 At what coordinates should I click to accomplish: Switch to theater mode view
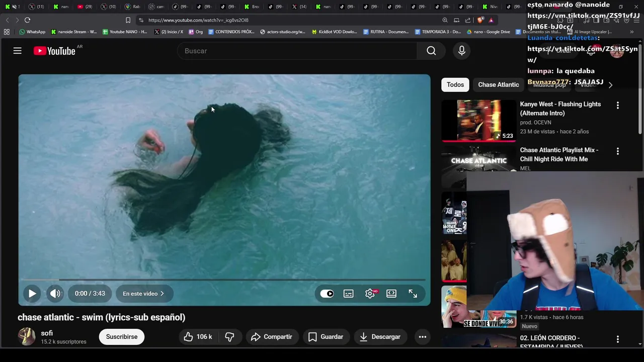(x=391, y=294)
